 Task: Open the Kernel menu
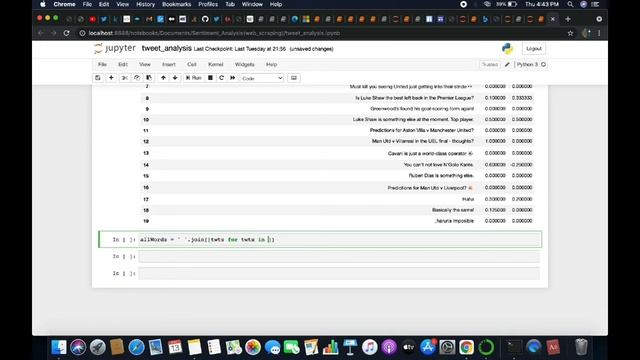[x=216, y=64]
